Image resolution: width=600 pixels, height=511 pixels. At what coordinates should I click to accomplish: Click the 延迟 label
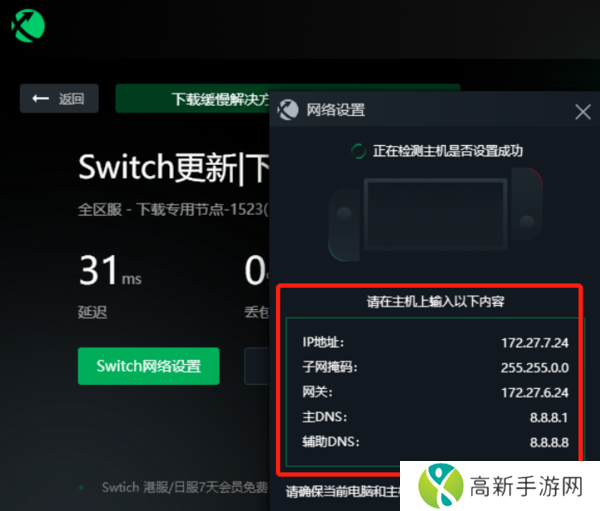[x=92, y=312]
